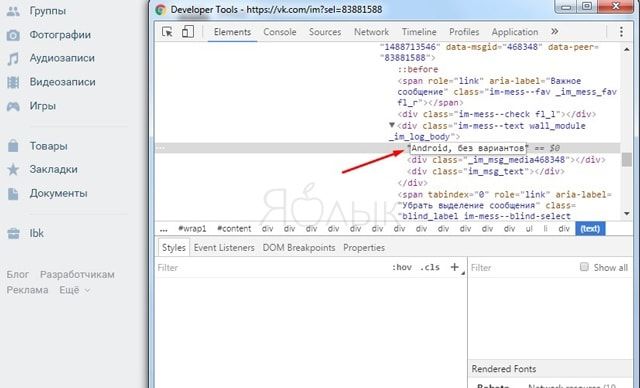Click the Игры gamepad icon
Image resolution: width=640 pixels, height=388 pixels.
pyautogui.click(x=13, y=106)
